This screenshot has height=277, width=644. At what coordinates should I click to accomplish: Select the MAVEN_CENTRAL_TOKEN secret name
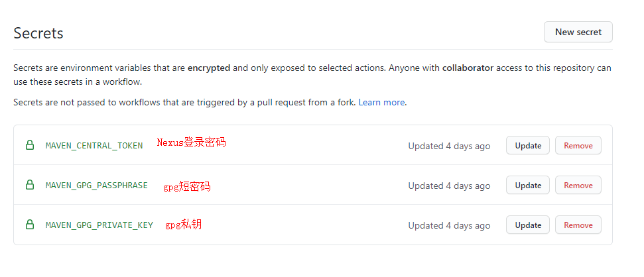tap(94, 146)
